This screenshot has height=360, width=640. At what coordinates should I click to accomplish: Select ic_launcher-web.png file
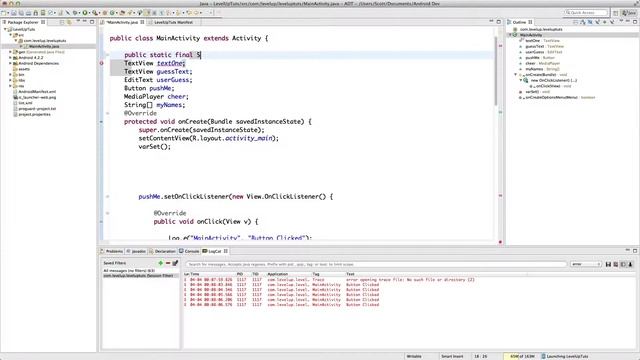(x=37, y=98)
